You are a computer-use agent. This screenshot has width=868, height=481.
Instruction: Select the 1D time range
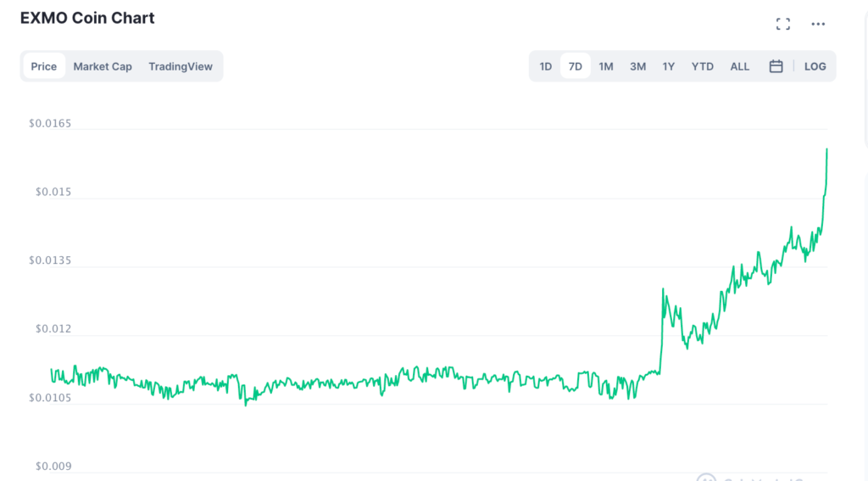click(x=546, y=66)
